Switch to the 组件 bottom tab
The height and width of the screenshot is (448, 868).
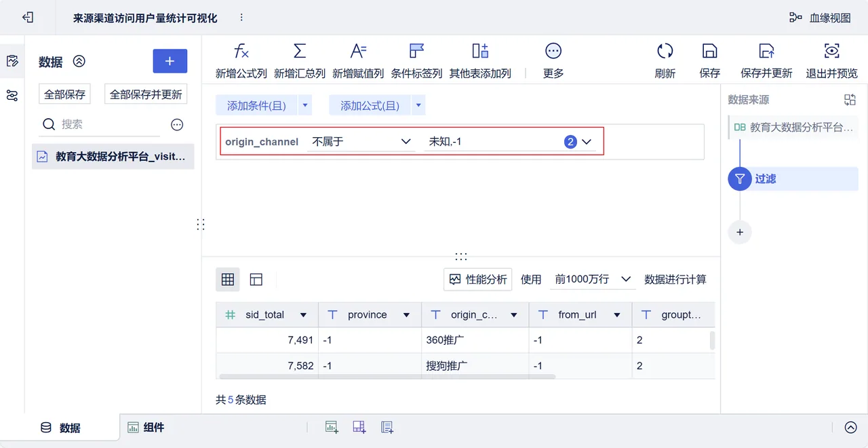tap(146, 428)
